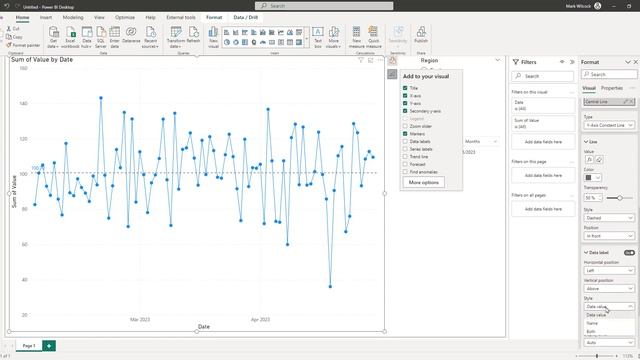The image size is (640, 360).
Task: Open the line Style dropdown Dashed
Action: tap(609, 218)
